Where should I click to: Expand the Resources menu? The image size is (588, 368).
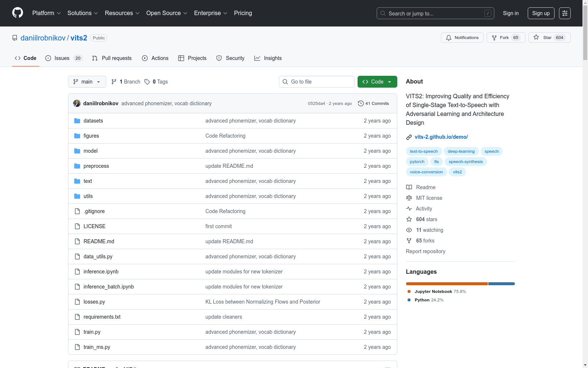pyautogui.click(x=122, y=13)
